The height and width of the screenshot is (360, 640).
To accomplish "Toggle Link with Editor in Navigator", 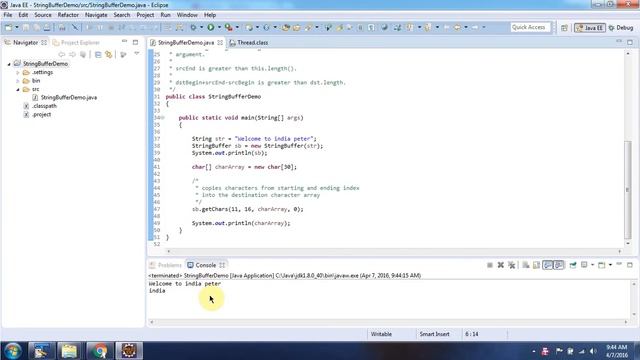I will 109,54.
